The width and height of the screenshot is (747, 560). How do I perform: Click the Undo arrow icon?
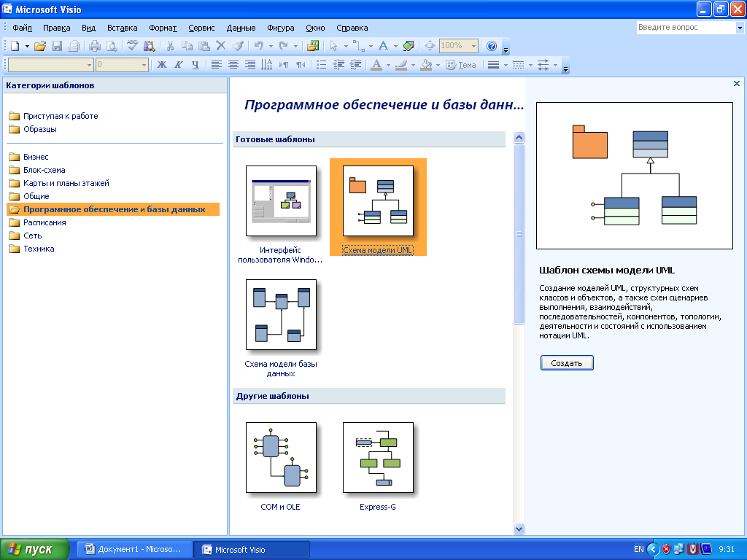pos(259,46)
